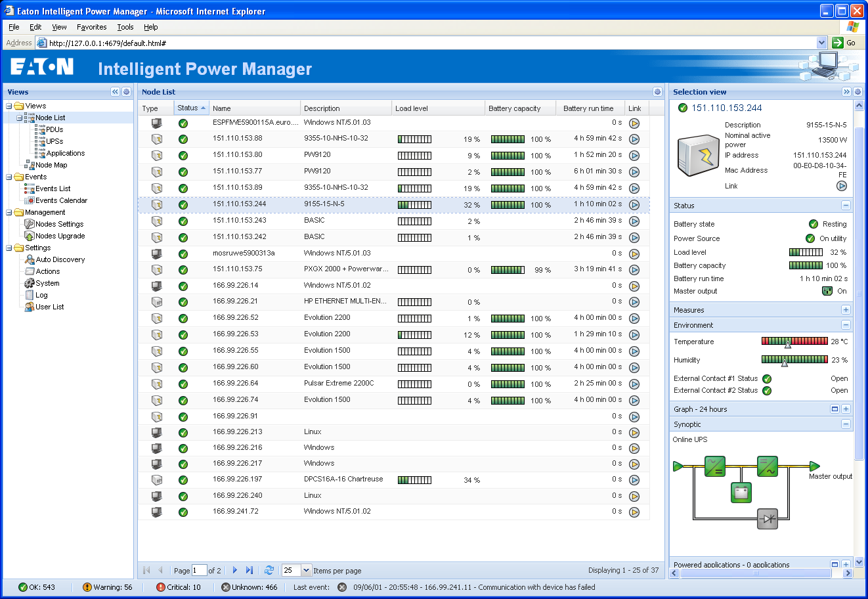The image size is (868, 599).
Task: Open the Tools menu
Action: pyautogui.click(x=125, y=27)
